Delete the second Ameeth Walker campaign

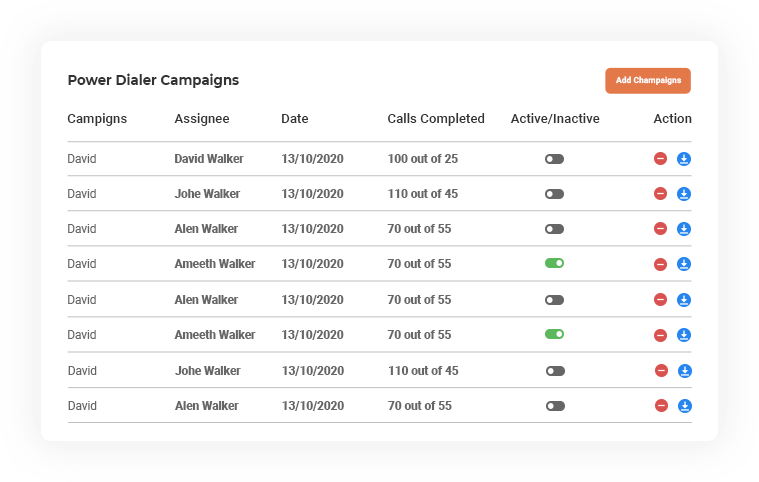pos(660,335)
